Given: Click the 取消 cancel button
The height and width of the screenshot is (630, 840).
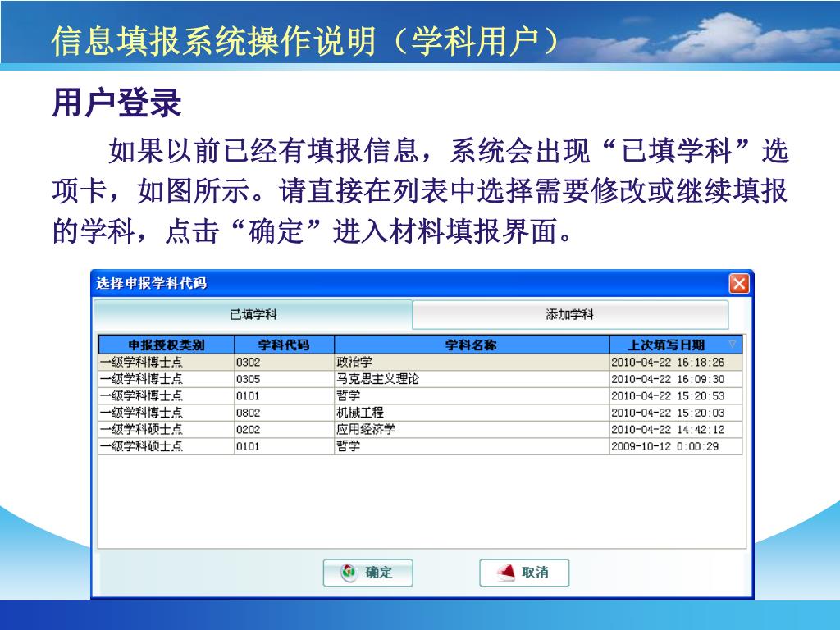Looking at the screenshot, I should point(524,573).
